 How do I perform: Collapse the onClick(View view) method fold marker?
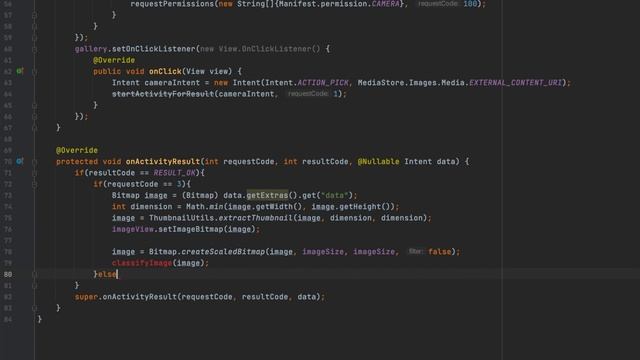coord(35,71)
